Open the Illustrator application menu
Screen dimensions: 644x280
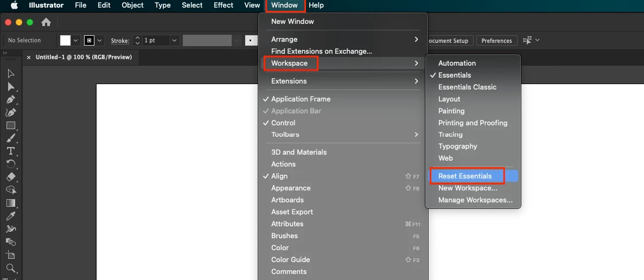(46, 5)
